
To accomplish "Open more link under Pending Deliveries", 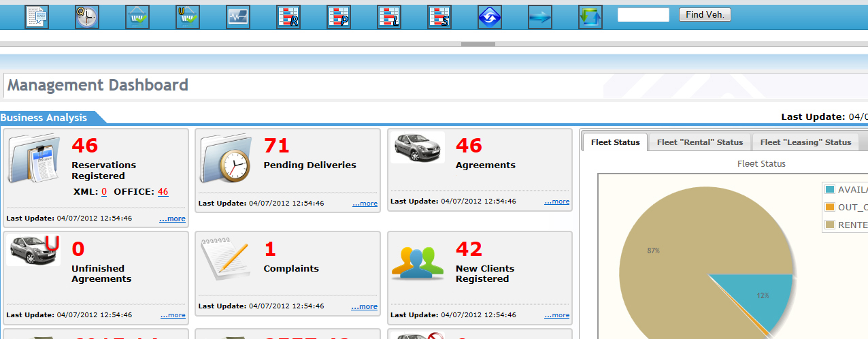I will [365, 203].
